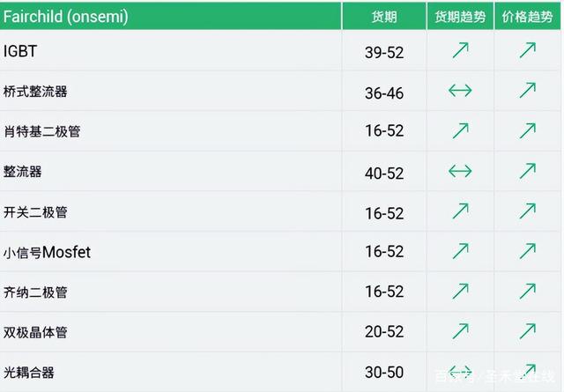Screen dimensions: 564x392
Task: Click the 30-50 lead time value
Action: (384, 373)
